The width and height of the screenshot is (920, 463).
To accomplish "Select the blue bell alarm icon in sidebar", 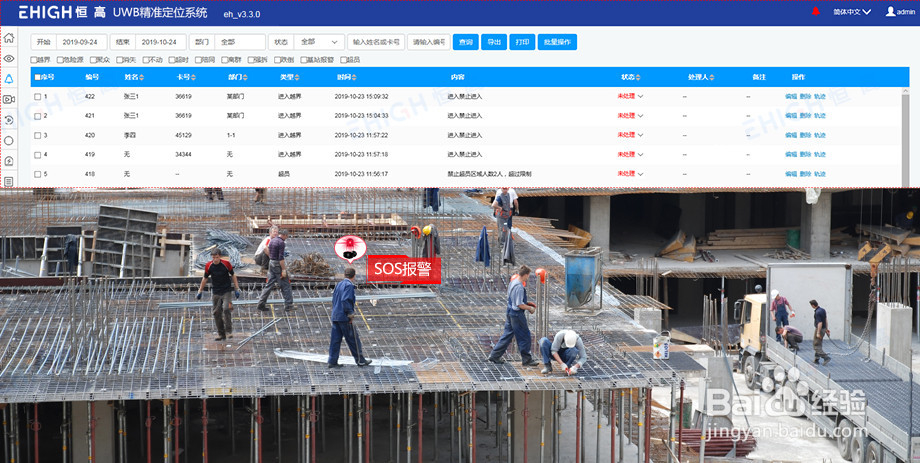I will point(9,79).
